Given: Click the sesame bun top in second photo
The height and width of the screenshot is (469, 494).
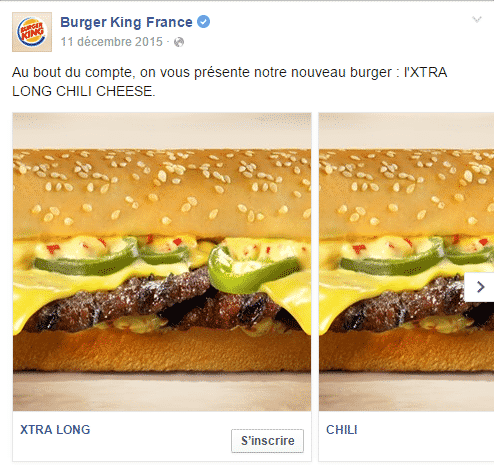Looking at the screenshot, I should coord(406,192).
